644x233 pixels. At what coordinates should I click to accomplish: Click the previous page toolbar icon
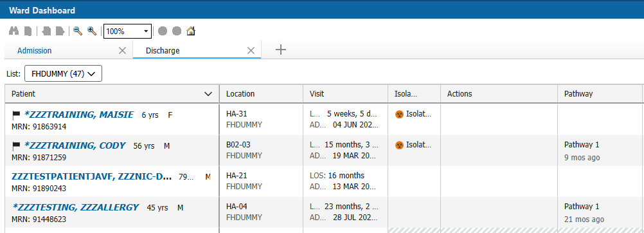coord(46,31)
